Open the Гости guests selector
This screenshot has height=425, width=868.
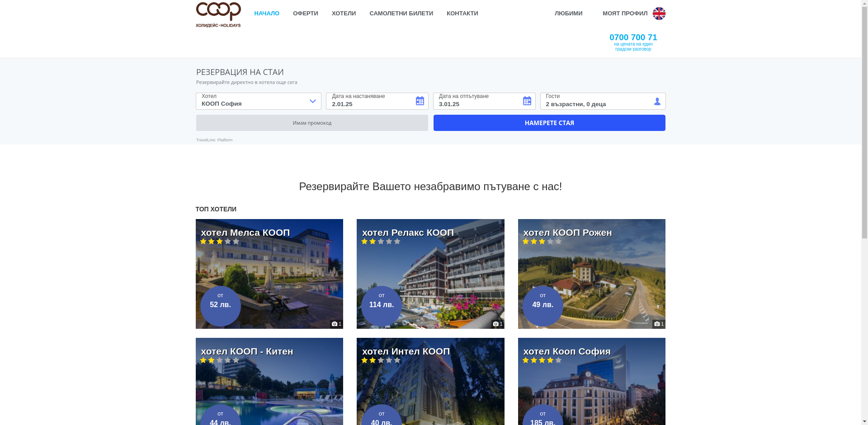point(597,101)
